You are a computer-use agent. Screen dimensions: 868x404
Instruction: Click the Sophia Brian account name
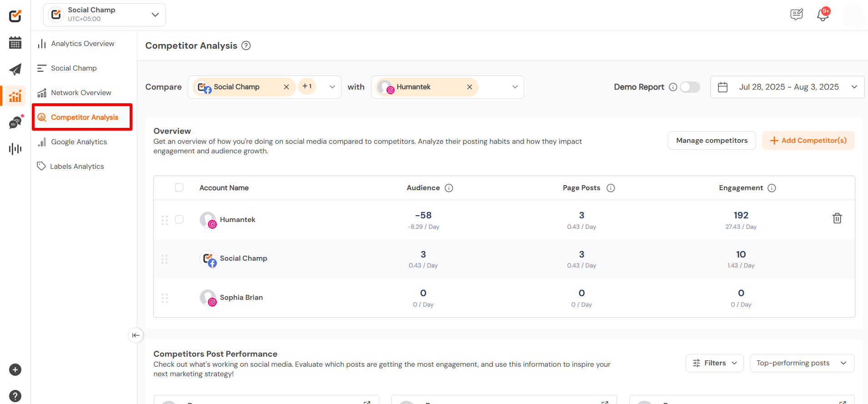[241, 298]
